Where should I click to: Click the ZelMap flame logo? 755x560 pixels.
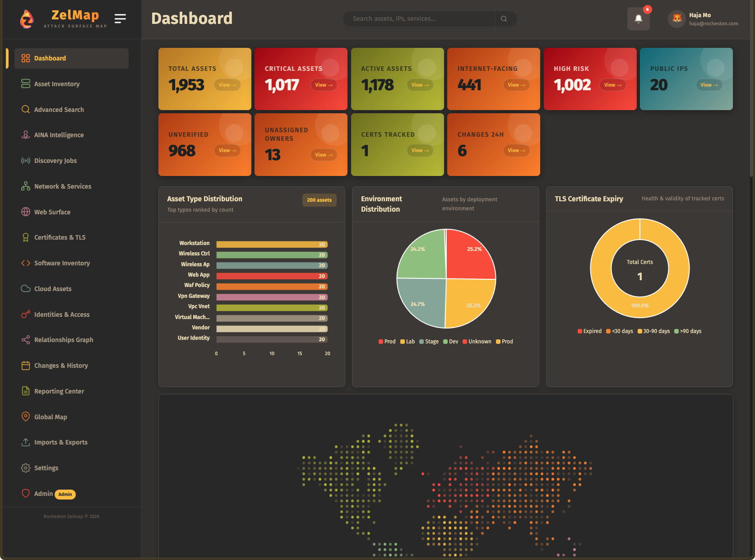point(27,19)
